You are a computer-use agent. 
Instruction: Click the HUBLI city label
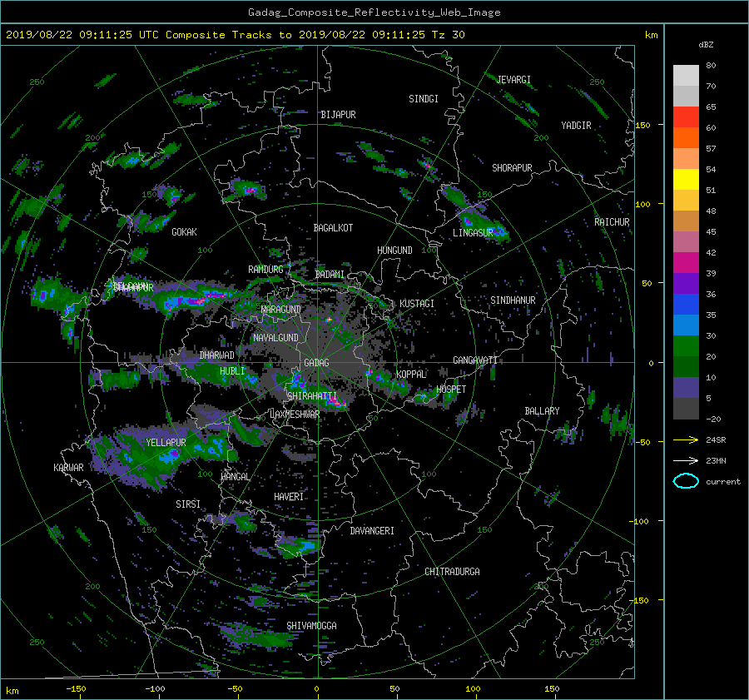click(x=232, y=371)
